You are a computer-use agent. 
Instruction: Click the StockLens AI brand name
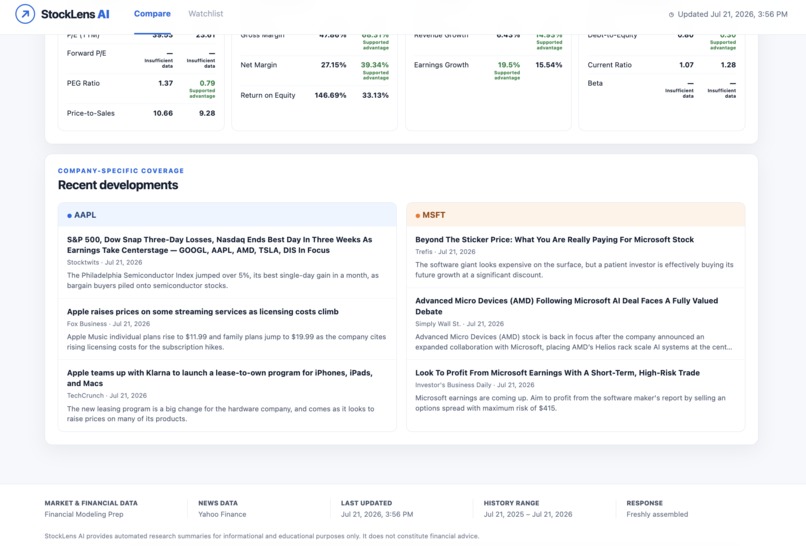click(x=75, y=14)
